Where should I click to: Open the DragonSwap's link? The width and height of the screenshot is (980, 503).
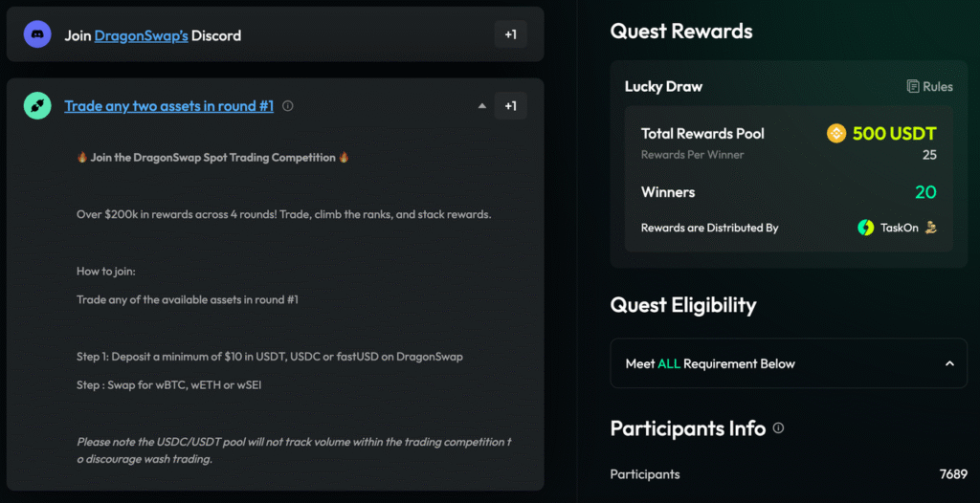tap(141, 35)
